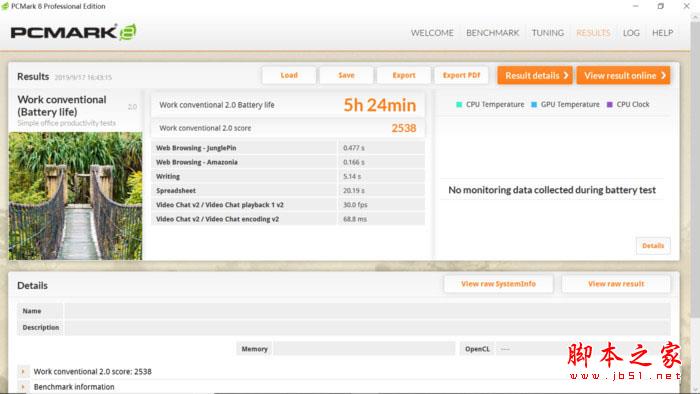This screenshot has height=394, width=700.
Task: Click the 2538 score value
Action: click(404, 129)
